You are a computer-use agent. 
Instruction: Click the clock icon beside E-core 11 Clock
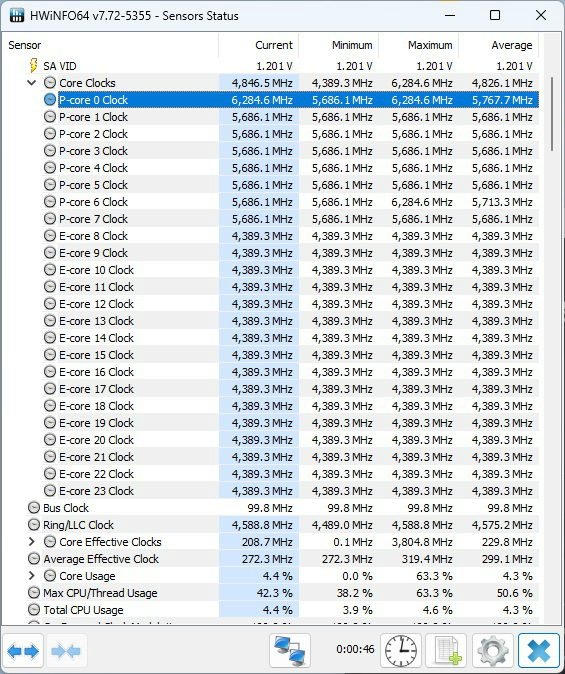tap(50, 287)
